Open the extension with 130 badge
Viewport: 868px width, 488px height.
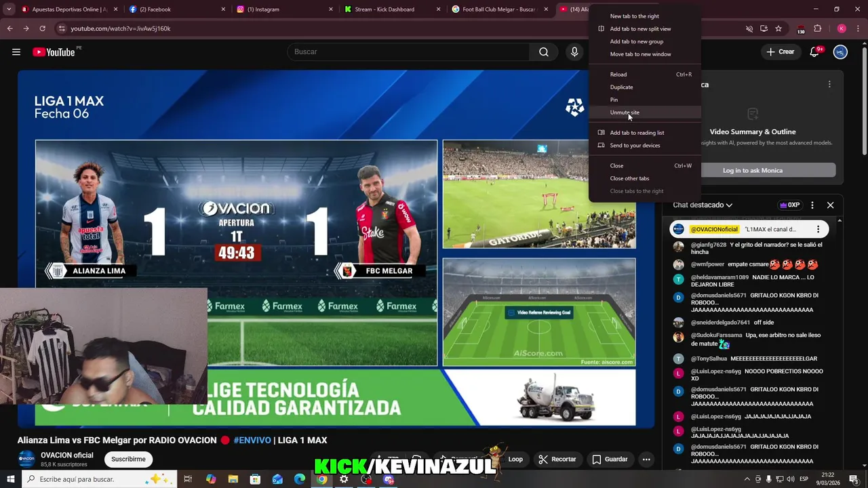click(800, 29)
